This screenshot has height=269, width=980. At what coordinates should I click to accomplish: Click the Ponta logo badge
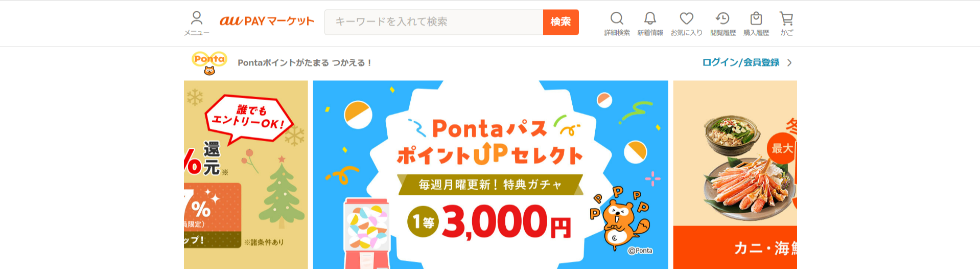click(209, 63)
